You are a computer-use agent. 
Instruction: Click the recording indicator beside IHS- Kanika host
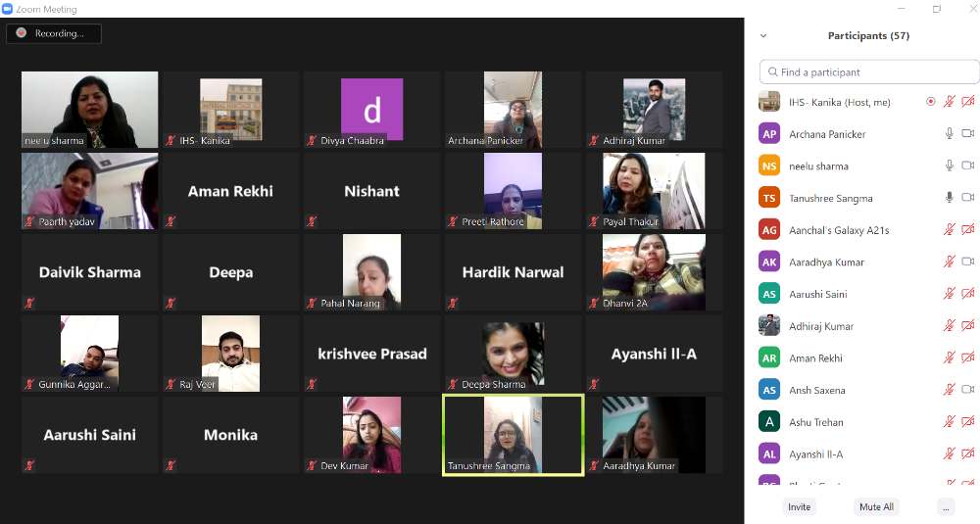[x=931, y=101]
